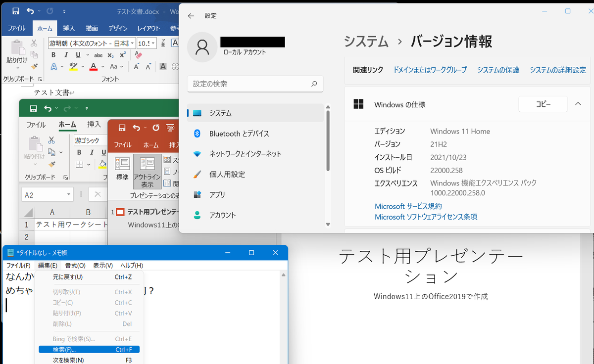
Task: Toggle character shading A in Word
Action: coord(163,66)
